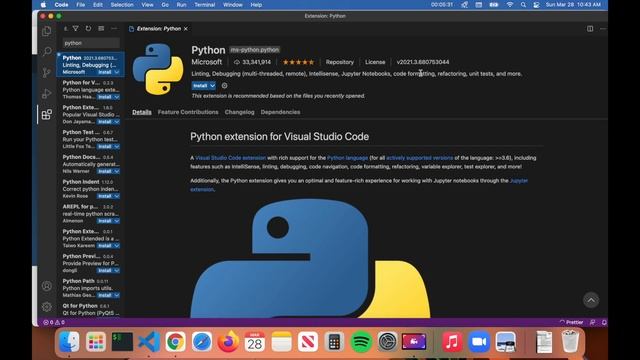Open Finder from the Dock
The image size is (640, 360).
(69, 342)
